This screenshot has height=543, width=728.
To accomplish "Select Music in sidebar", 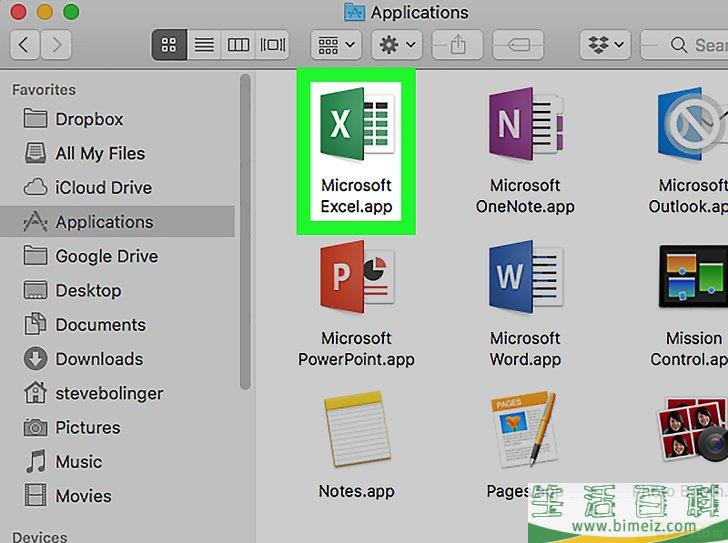I will click(x=117, y=462).
